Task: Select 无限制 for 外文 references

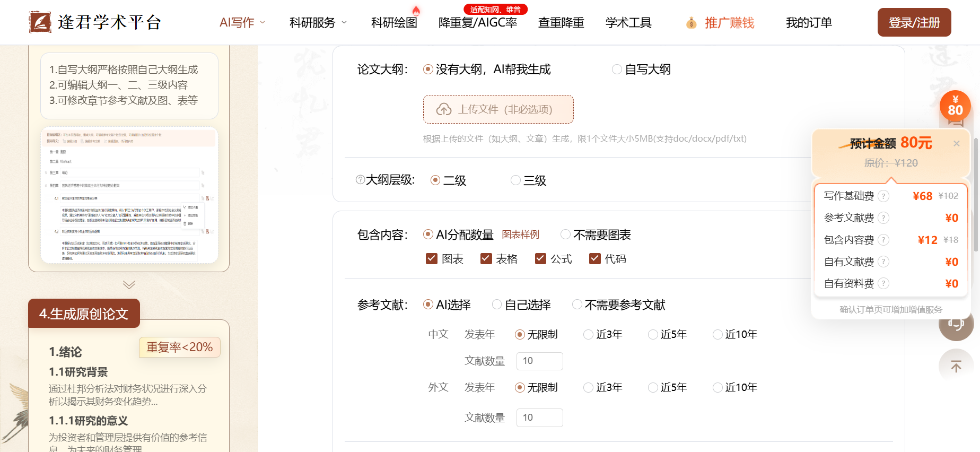Action: (x=536, y=387)
